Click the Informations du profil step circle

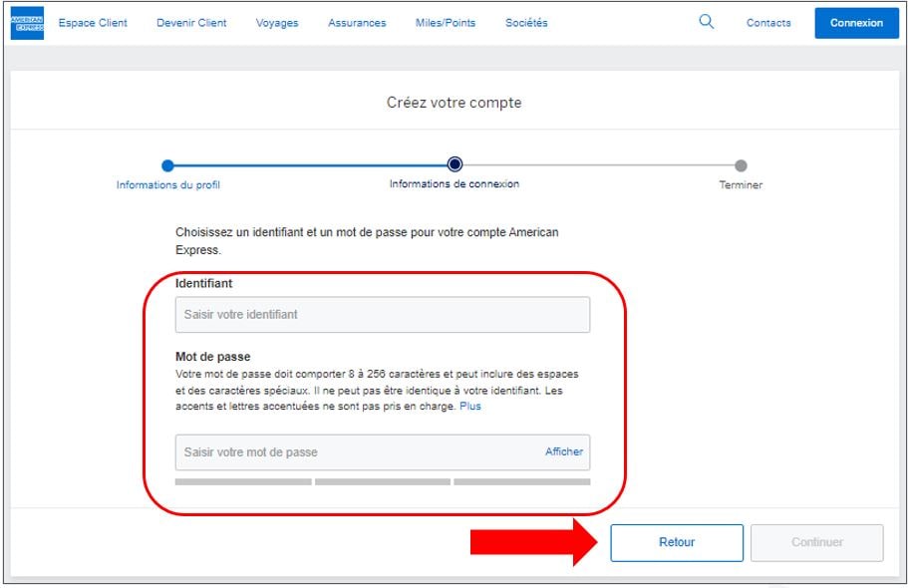click(x=167, y=165)
